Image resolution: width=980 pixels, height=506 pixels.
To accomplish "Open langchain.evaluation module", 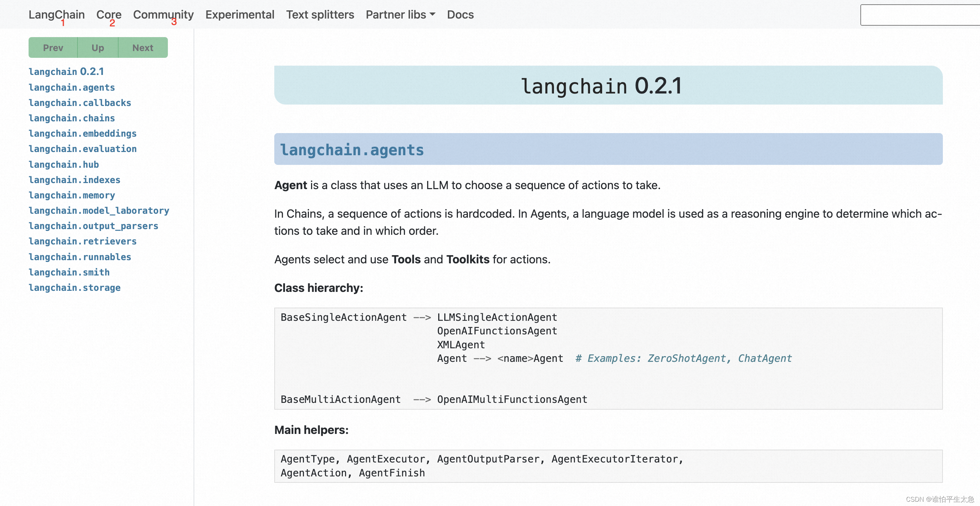I will coord(82,148).
